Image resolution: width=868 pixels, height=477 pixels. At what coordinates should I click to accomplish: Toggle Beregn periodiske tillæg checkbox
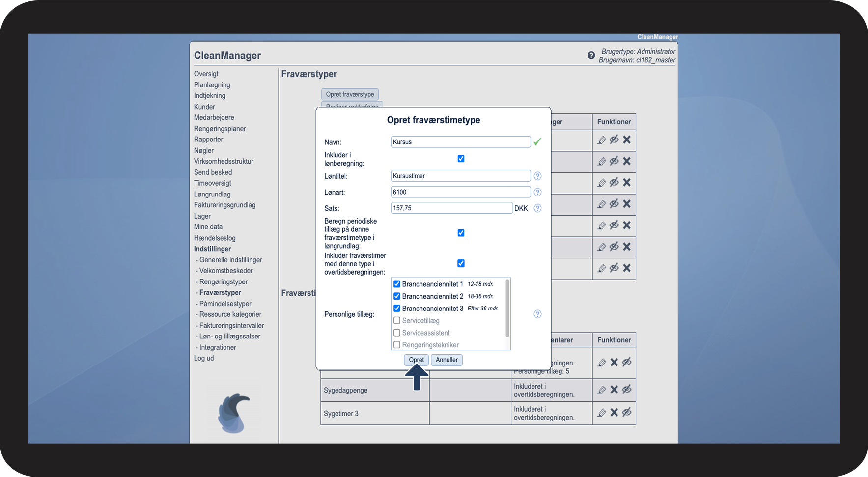(x=461, y=233)
